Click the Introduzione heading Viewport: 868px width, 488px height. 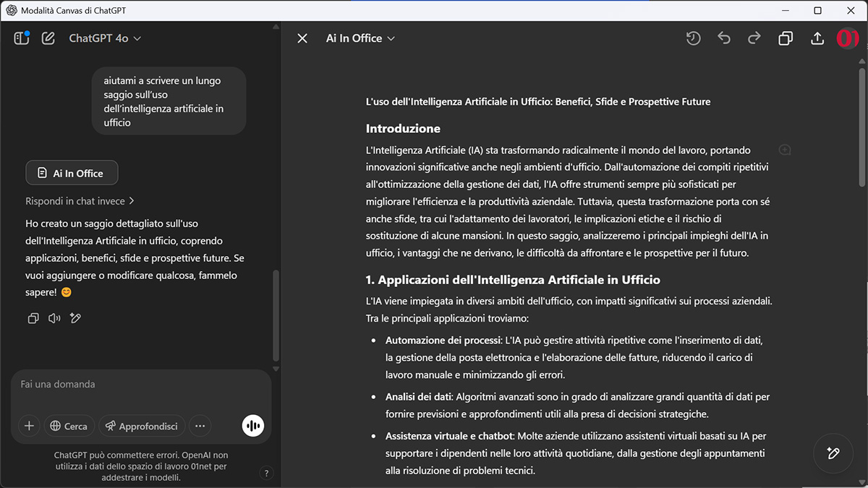[x=403, y=129]
